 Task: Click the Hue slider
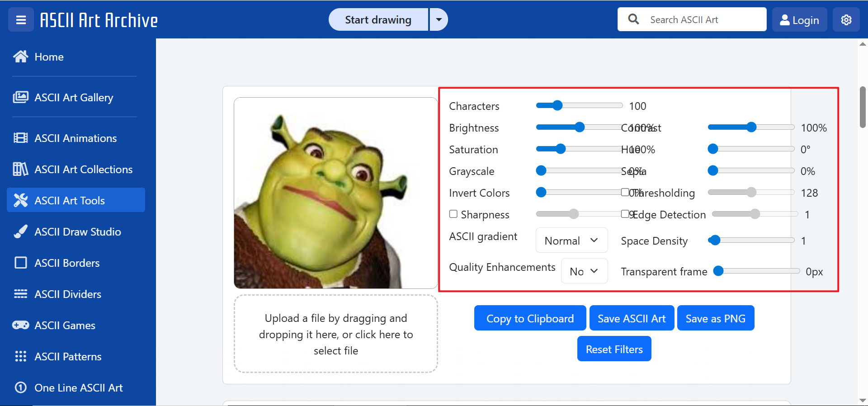coord(751,149)
